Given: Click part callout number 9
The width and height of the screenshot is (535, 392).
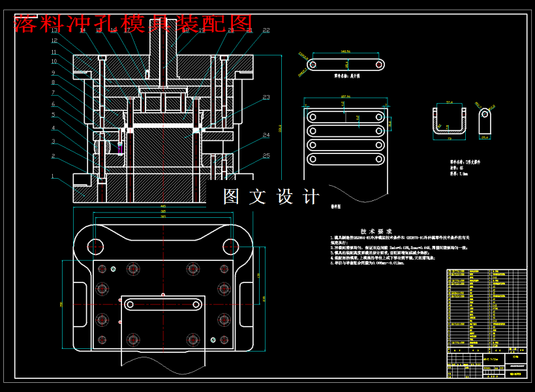Looking at the screenshot, I should point(53,72).
